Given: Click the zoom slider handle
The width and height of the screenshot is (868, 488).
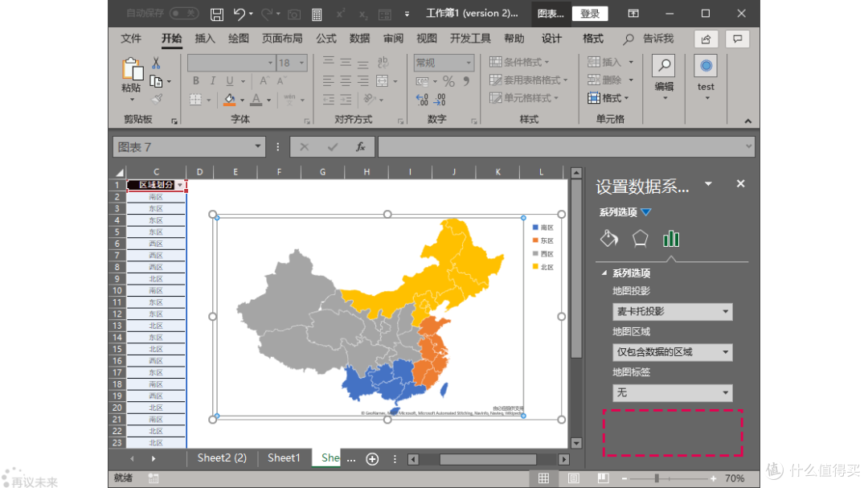Looking at the screenshot, I should point(657,478).
